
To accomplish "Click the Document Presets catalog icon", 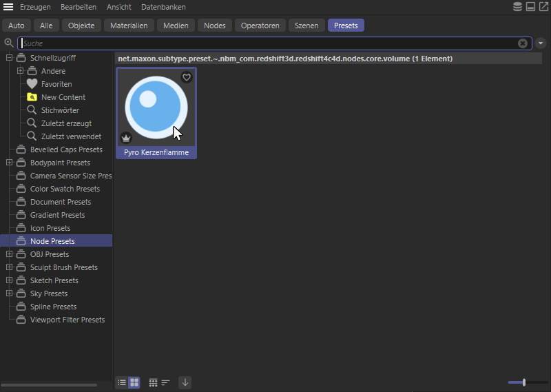I will [21, 202].
